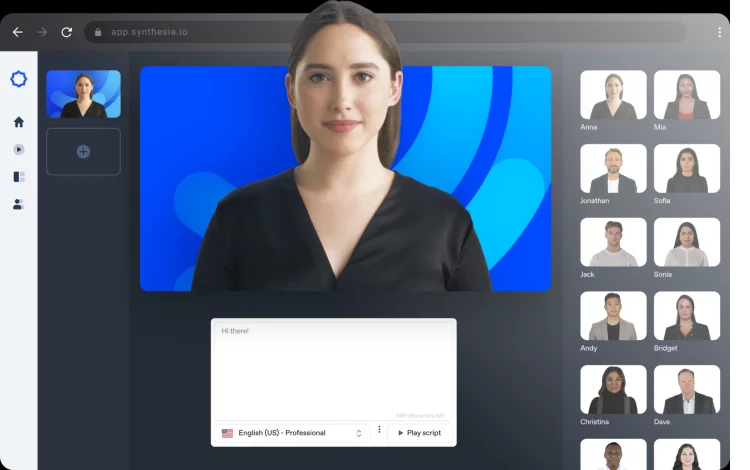
Task: Select the Anna avatar
Action: (613, 95)
